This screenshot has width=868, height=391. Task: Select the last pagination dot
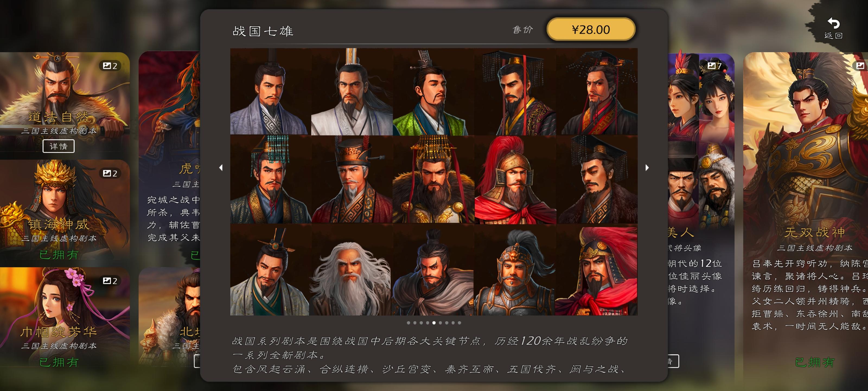(x=459, y=323)
